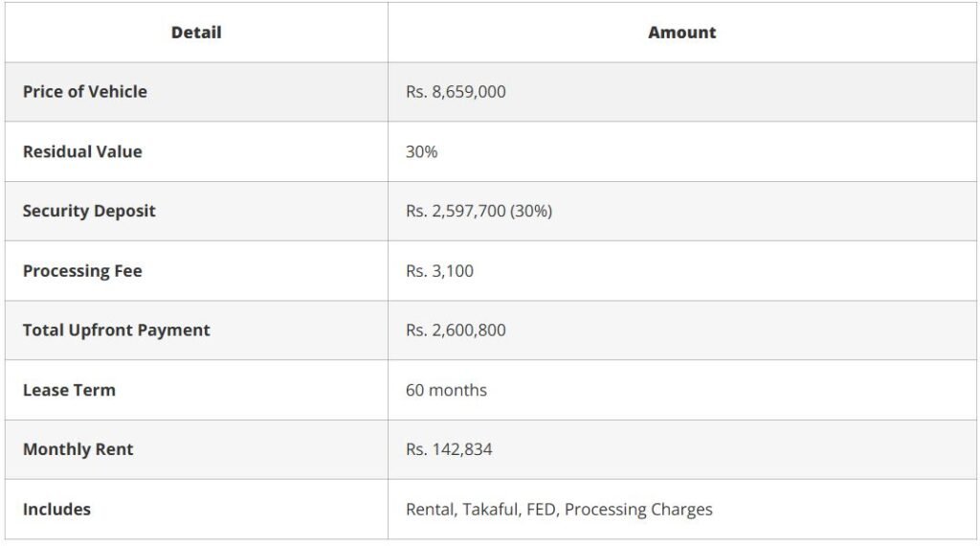Viewport: 980px width, 546px height.
Task: Select the Monthly Rent label
Action: pyautogui.click(x=78, y=449)
